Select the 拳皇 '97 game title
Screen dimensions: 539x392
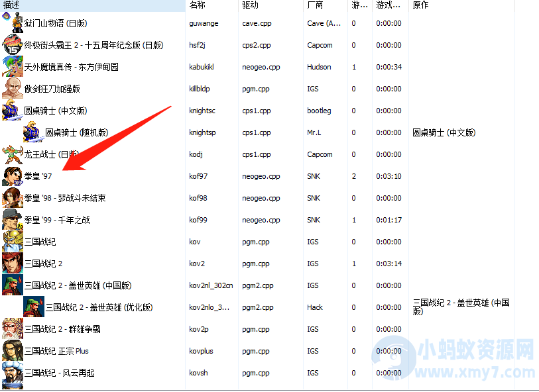38,176
